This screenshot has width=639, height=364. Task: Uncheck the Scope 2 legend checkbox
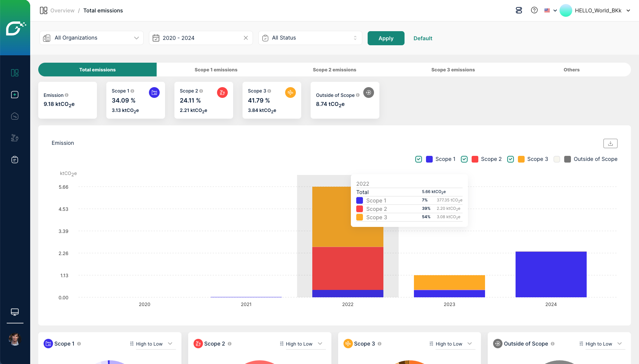tap(464, 159)
